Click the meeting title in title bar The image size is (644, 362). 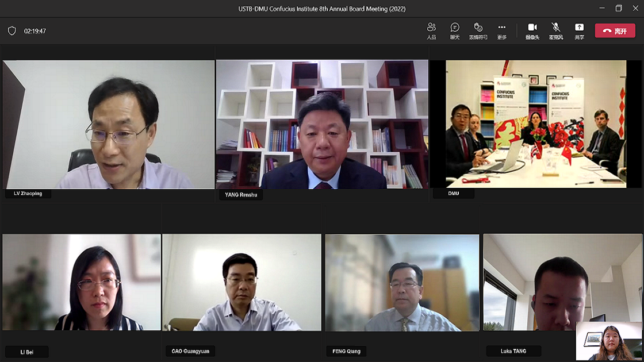click(322, 9)
